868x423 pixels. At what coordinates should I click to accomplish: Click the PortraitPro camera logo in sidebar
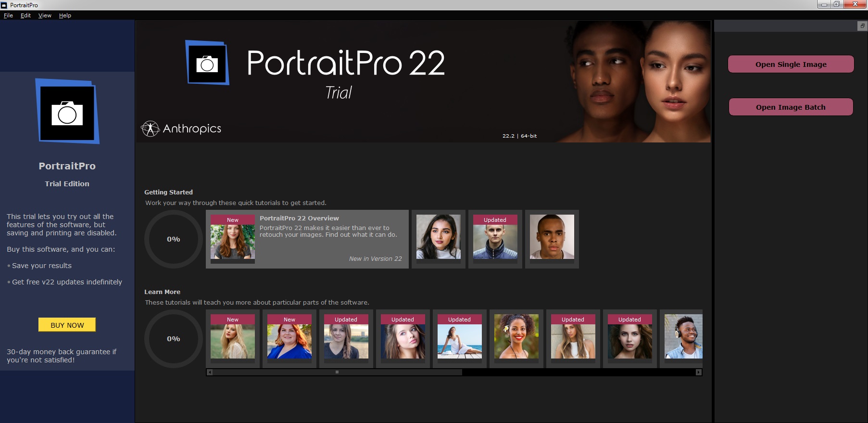[67, 111]
